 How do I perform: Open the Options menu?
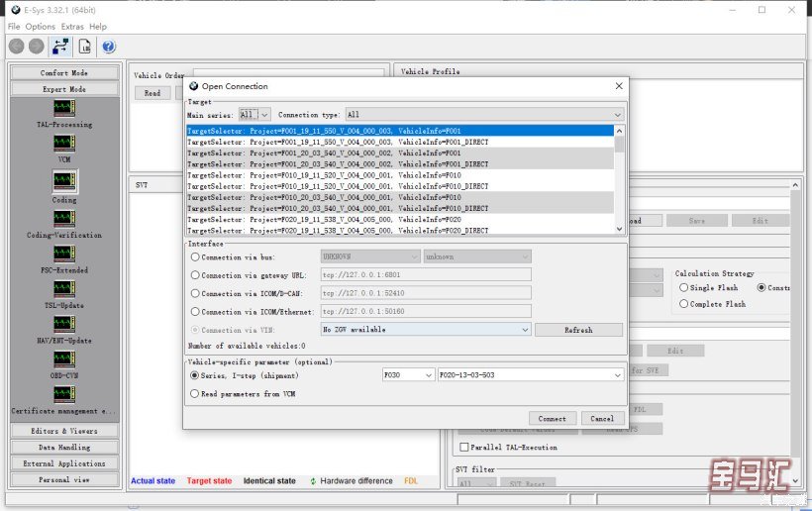point(40,27)
